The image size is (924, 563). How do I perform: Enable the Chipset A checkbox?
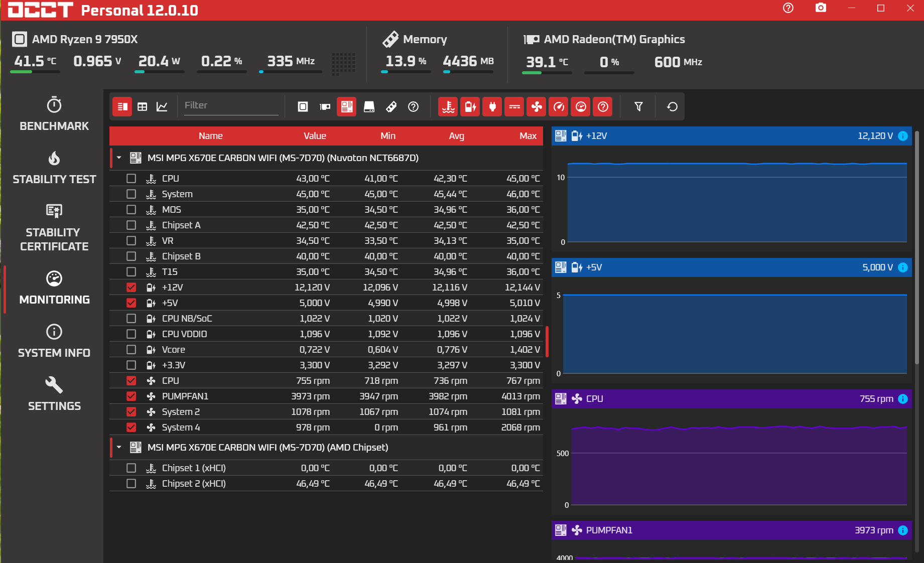click(131, 225)
